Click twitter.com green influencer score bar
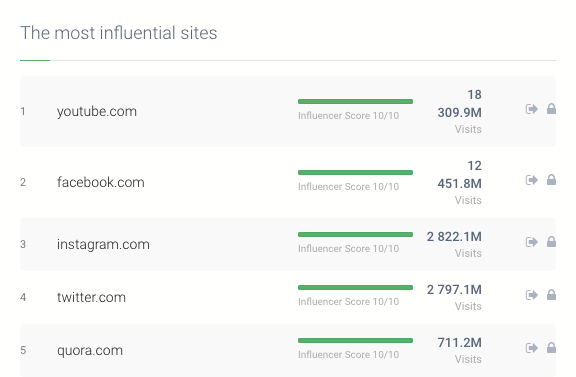Screen dimensions: 576x377 355,287
